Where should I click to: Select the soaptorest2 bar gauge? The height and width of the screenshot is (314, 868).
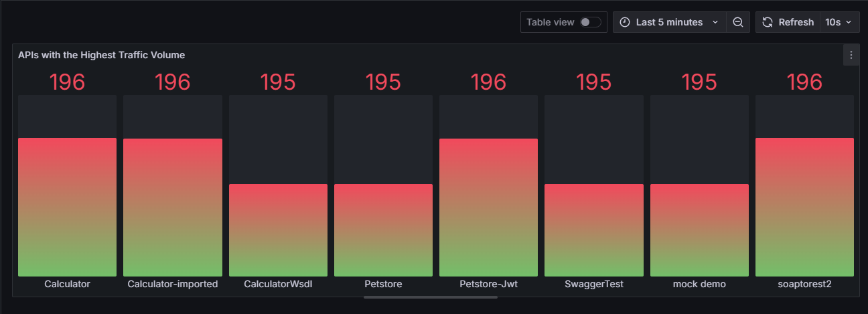click(x=804, y=207)
